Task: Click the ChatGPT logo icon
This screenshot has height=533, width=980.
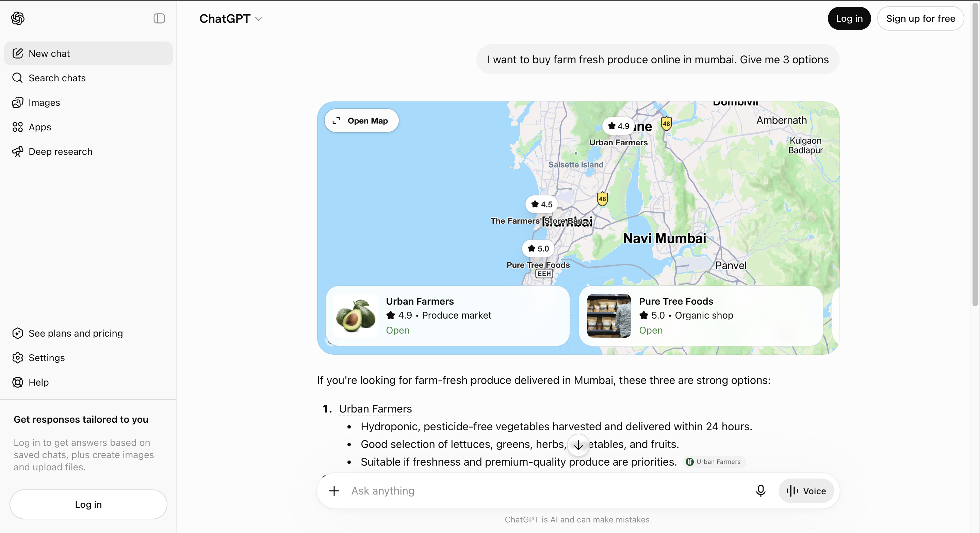Action: pos(17,18)
